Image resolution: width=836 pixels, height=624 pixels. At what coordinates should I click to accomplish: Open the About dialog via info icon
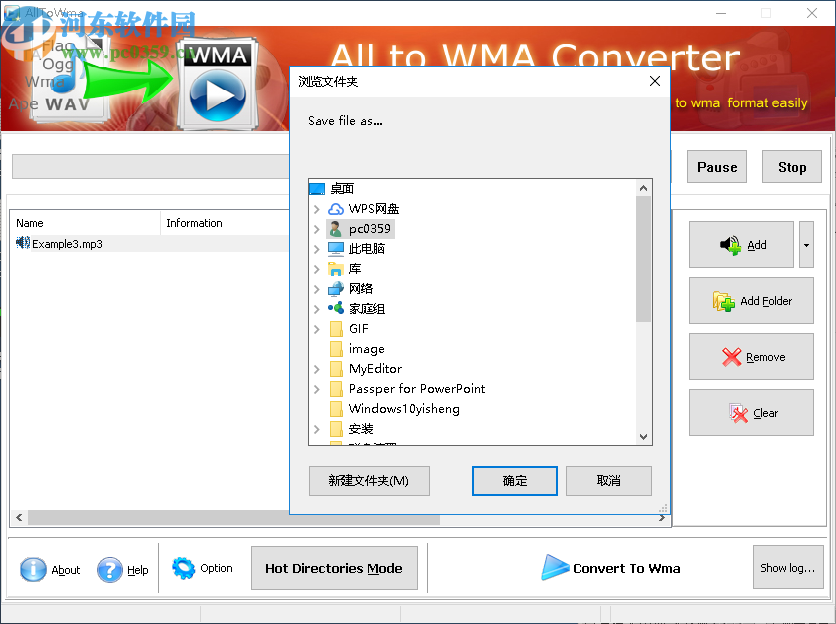pyautogui.click(x=33, y=570)
